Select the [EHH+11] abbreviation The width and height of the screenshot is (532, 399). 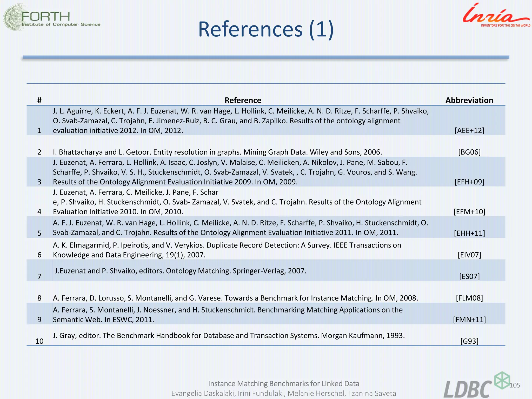pyautogui.click(x=469, y=233)
